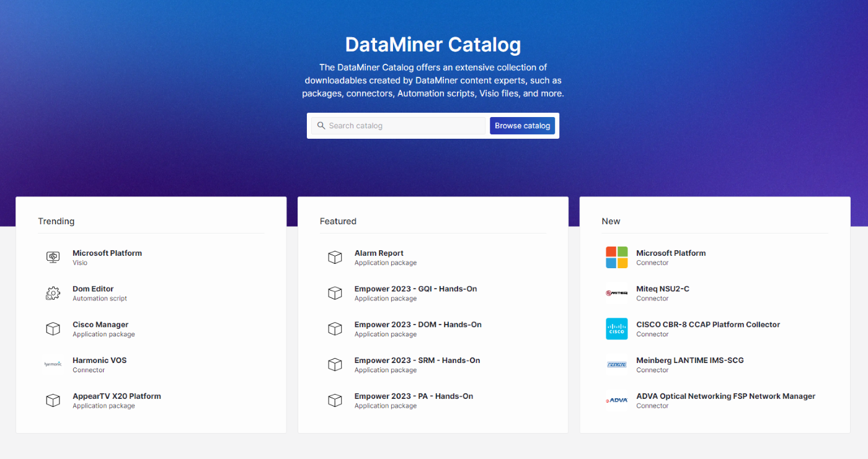868x459 pixels.
Task: Click the Featured section heading
Action: pos(338,221)
